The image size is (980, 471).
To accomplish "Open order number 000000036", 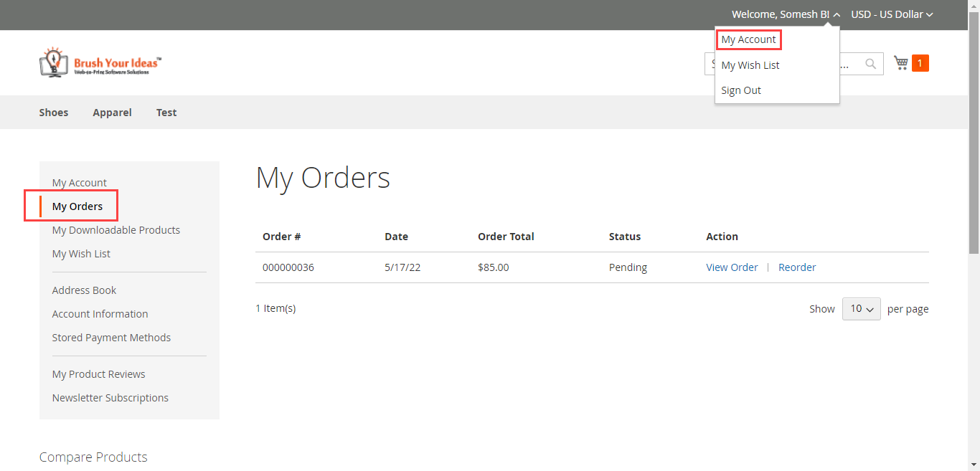I will 288,267.
